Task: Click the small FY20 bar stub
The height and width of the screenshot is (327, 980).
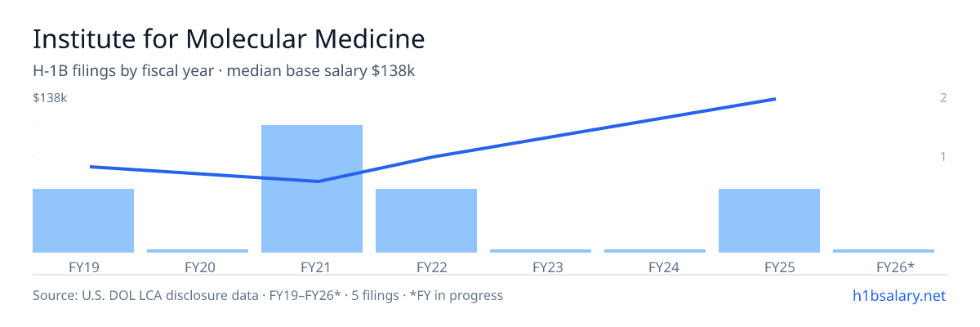Action: [198, 251]
